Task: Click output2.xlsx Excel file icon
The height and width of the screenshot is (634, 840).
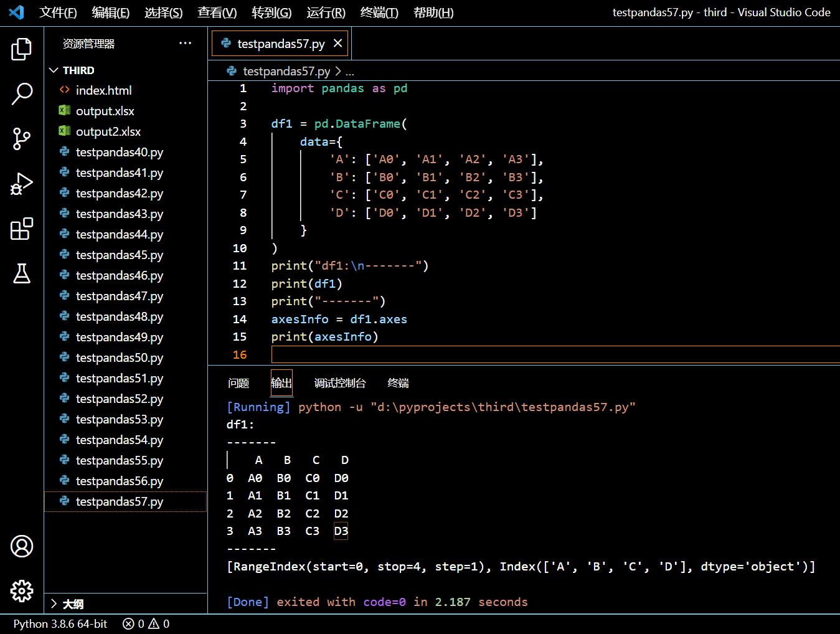Action: (64, 131)
